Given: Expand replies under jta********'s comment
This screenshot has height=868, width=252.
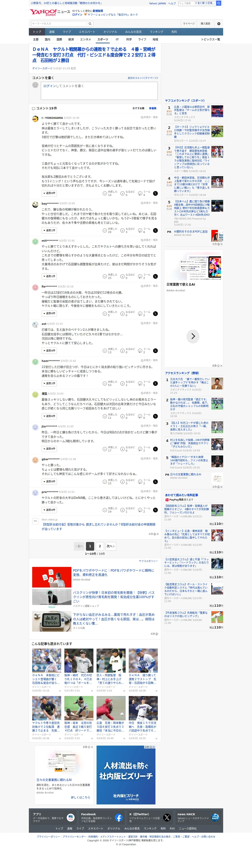Looking at the screenshot, I should (49, 449).
